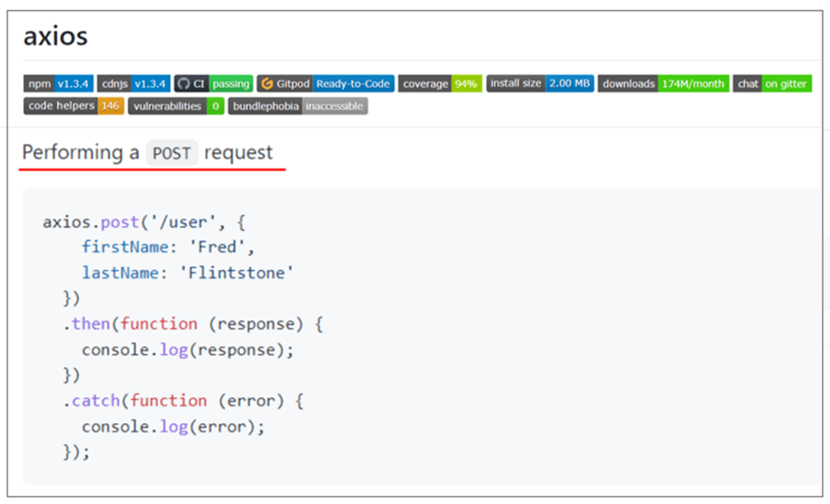Click the code helpers 146 badge
830x504 pixels.
(x=74, y=106)
